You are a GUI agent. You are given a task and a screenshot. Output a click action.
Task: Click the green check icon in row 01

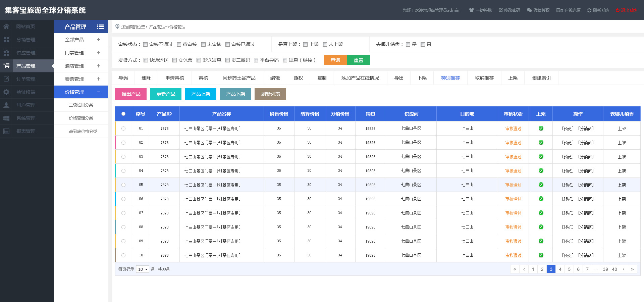(541, 128)
